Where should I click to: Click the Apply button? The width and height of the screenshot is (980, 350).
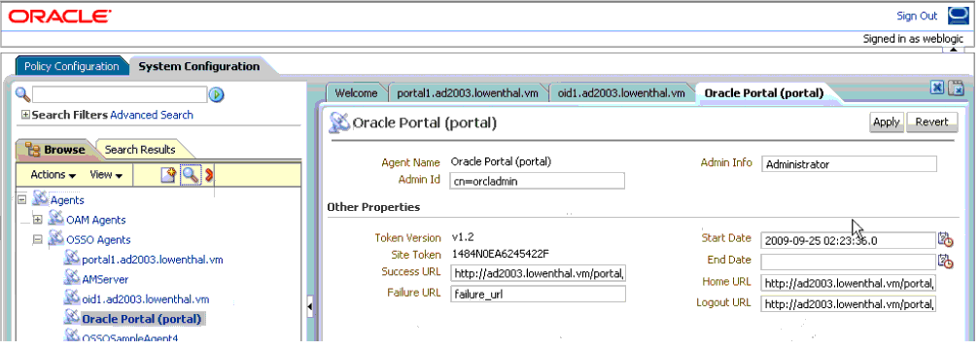click(x=887, y=122)
